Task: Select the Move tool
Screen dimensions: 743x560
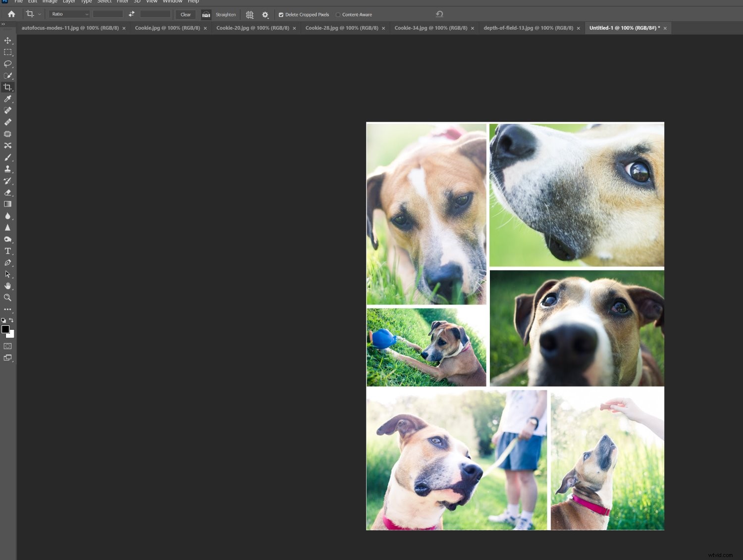Action: coord(8,41)
